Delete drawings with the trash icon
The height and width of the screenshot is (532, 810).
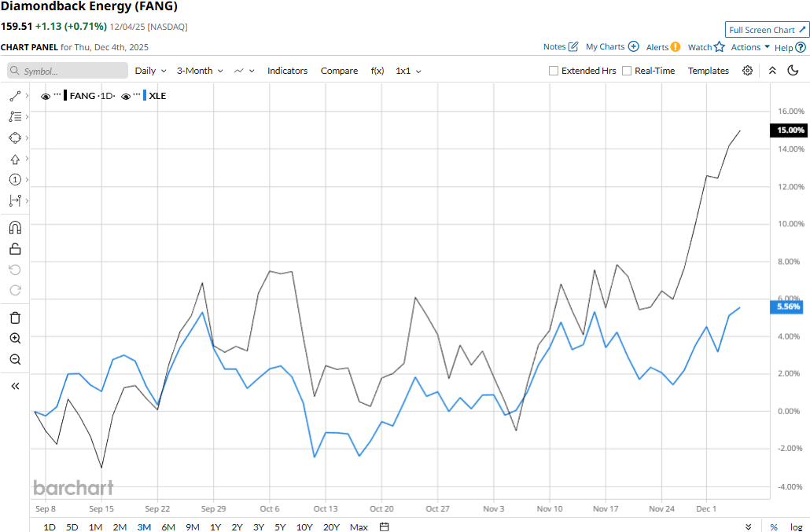pyautogui.click(x=15, y=317)
